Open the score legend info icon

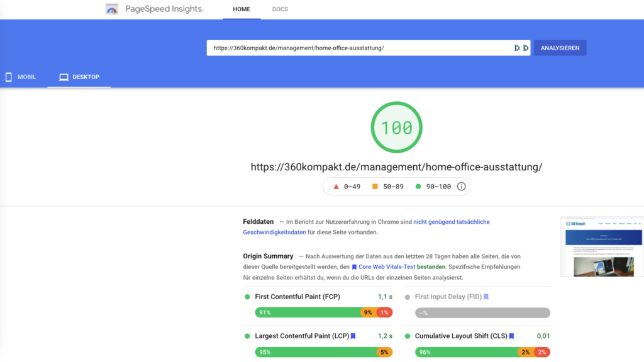tap(461, 186)
